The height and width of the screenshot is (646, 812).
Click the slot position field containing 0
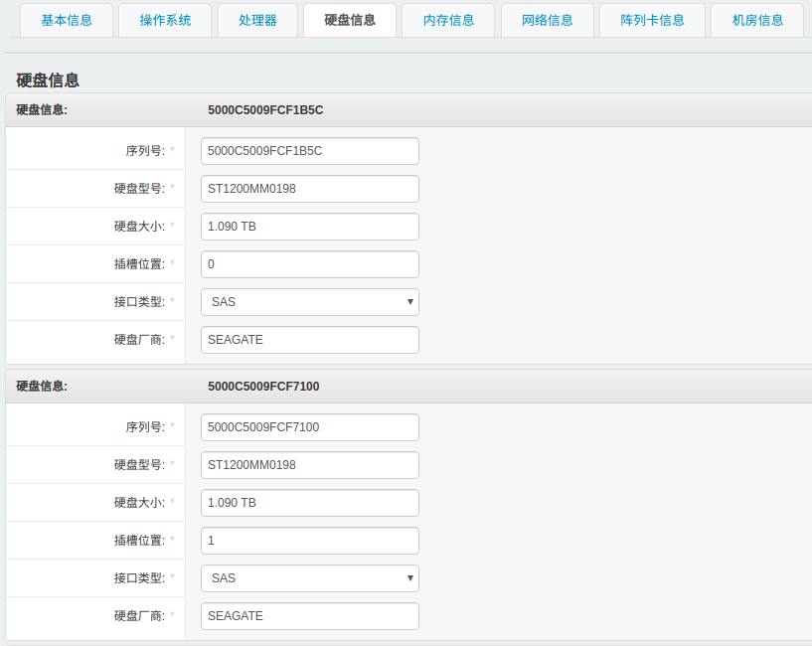coord(308,263)
